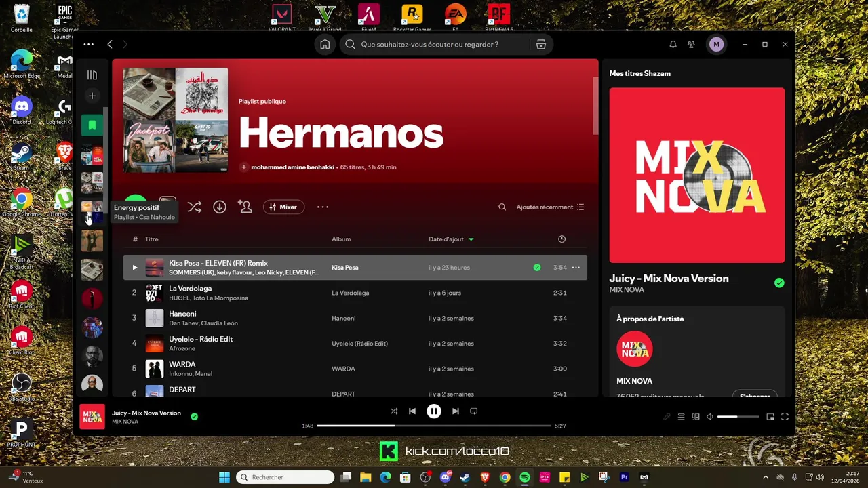Open the Windows Start menu
The image size is (868, 488).
[x=224, y=477]
